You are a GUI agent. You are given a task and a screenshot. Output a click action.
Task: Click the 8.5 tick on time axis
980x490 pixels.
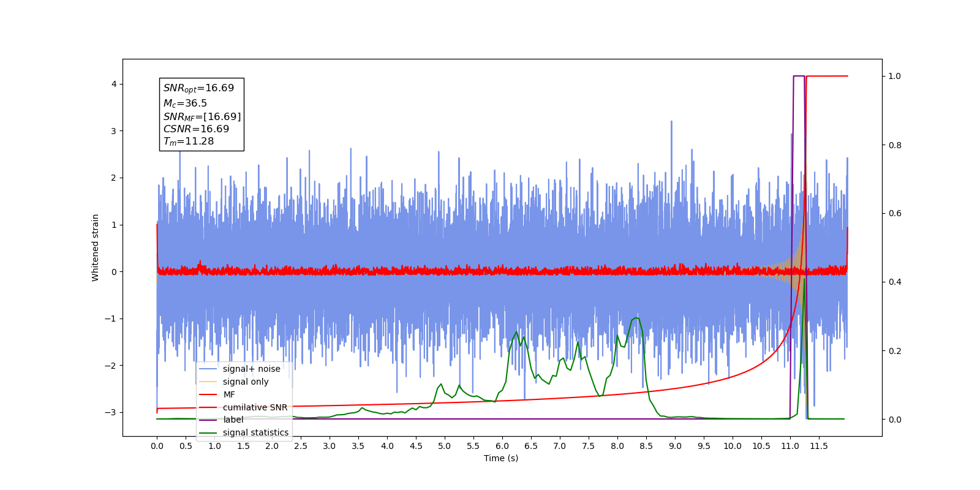click(x=646, y=446)
